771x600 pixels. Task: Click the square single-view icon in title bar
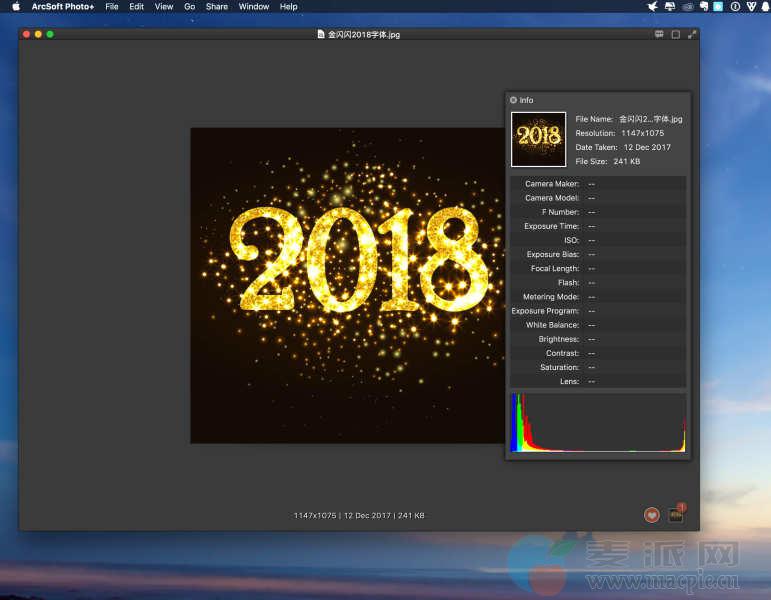tap(675, 34)
